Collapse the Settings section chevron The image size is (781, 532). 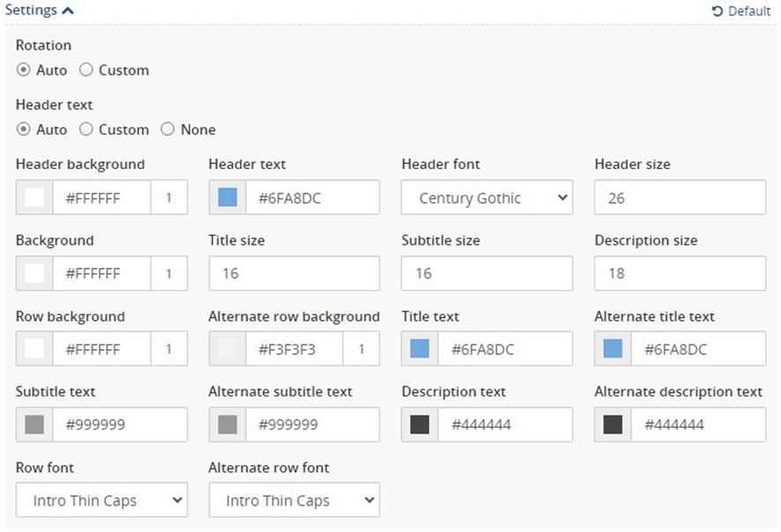point(68,11)
